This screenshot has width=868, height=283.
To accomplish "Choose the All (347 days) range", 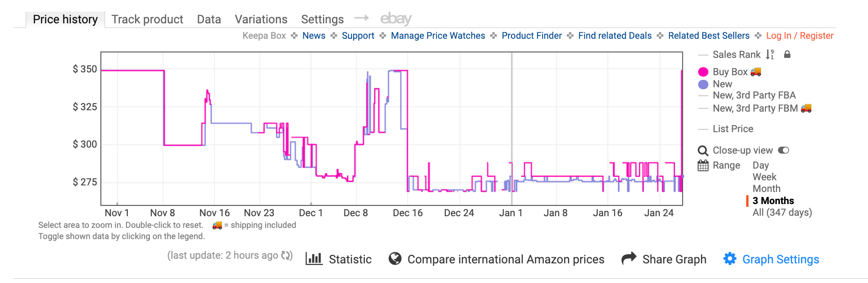I will tap(782, 212).
